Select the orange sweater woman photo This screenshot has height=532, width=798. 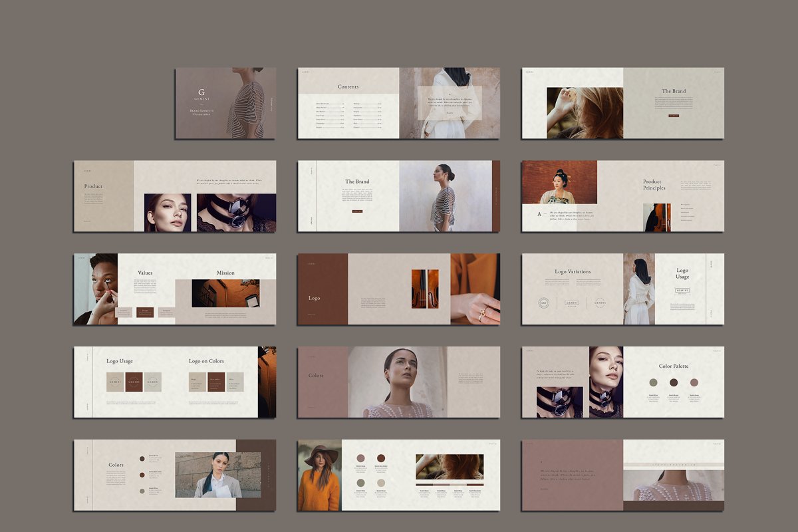coord(320,475)
